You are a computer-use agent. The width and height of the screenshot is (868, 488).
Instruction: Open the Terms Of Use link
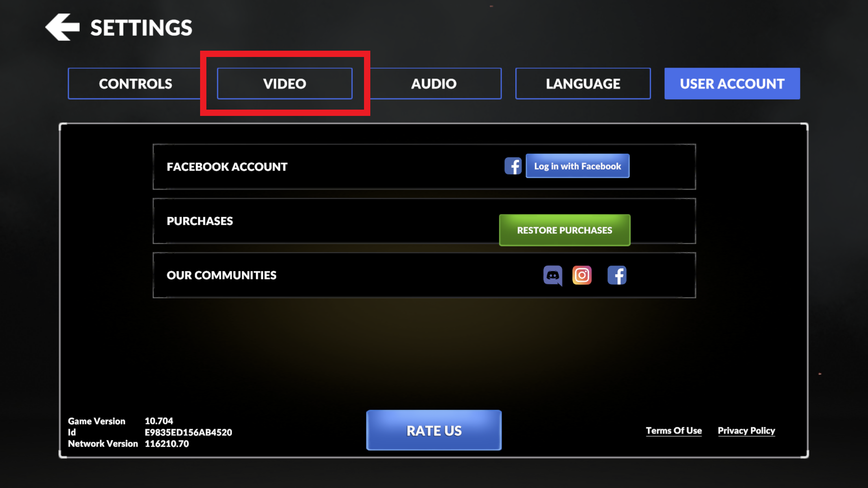[674, 431]
